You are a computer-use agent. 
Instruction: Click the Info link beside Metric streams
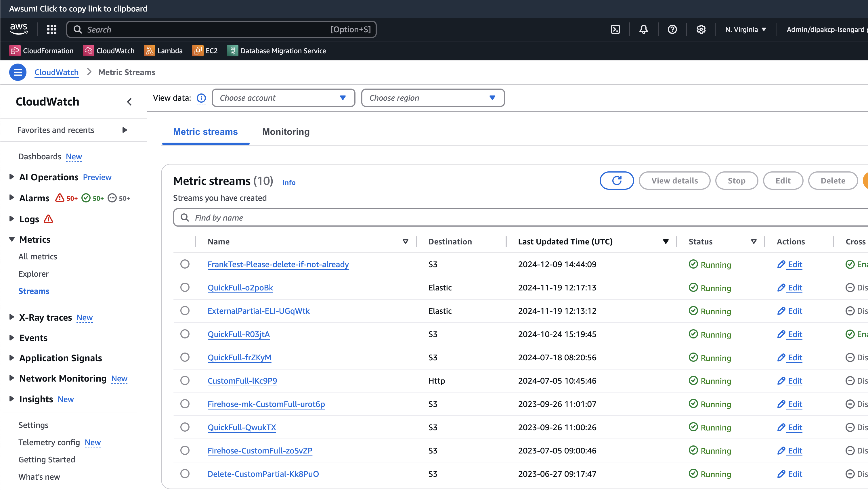(x=289, y=182)
